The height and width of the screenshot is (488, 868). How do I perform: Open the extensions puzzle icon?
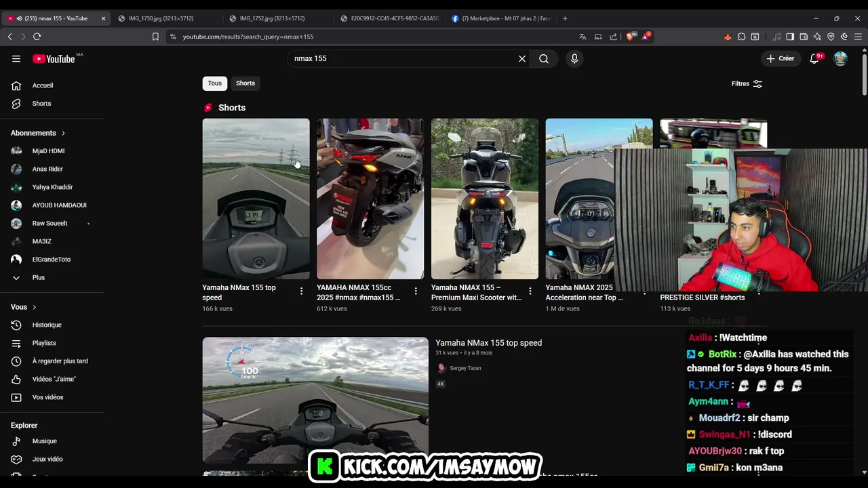741,37
